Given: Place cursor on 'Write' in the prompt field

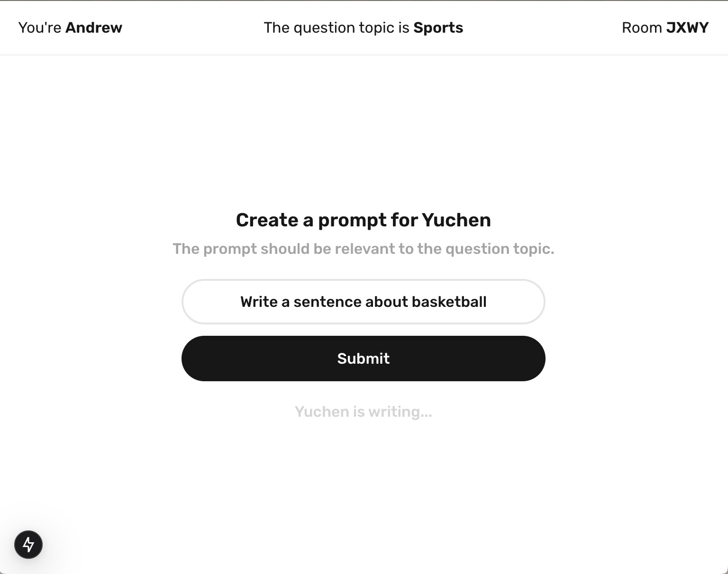Looking at the screenshot, I should [259, 302].
